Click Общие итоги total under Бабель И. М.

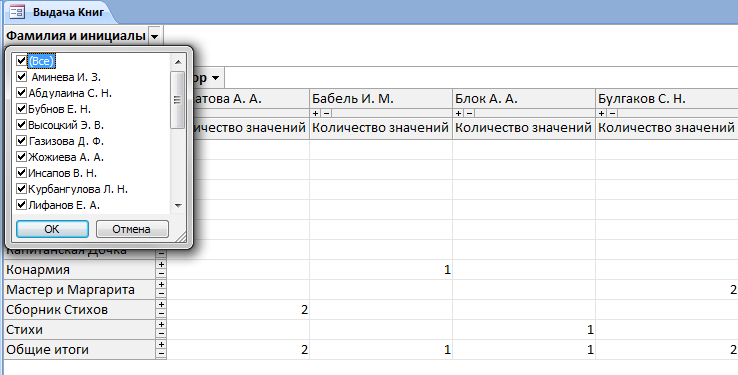coord(447,350)
